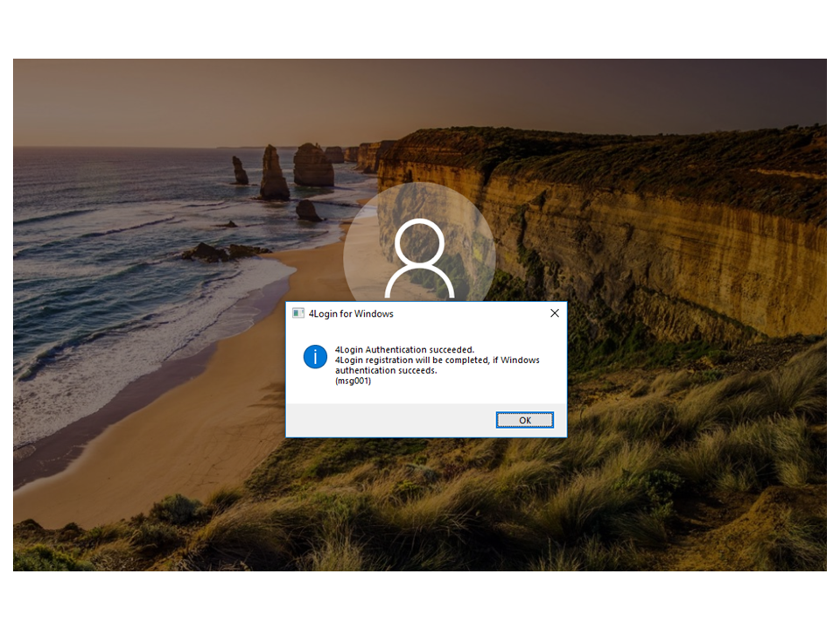840x630 pixels.
Task: Click '4Login Authentication succeeded.' message line
Action: 404,350
